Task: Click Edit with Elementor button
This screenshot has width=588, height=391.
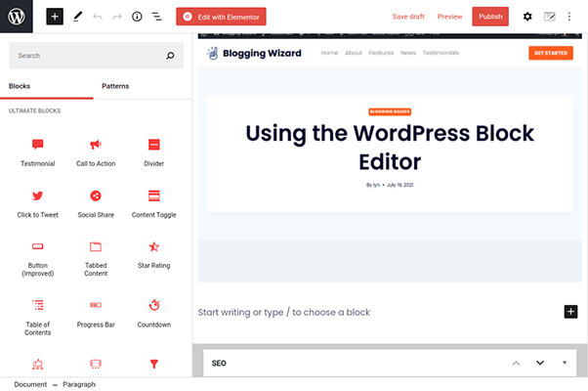Action: [x=222, y=17]
